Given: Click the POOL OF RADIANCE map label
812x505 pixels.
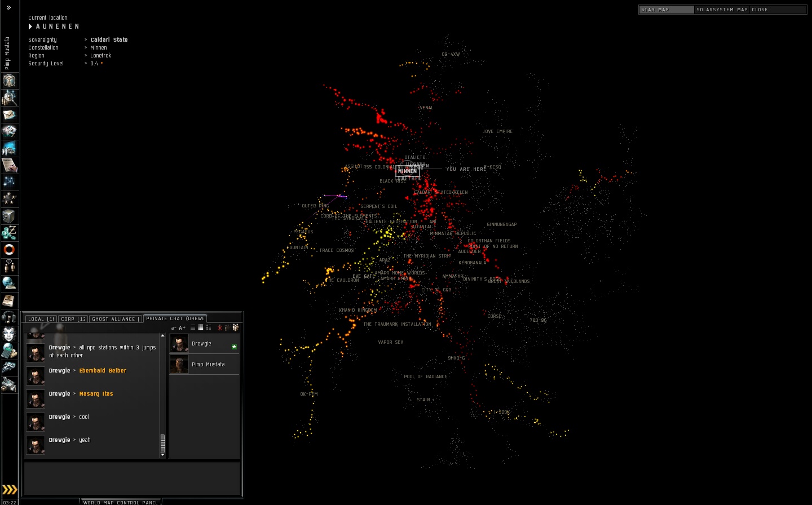Looking at the screenshot, I should tap(425, 376).
